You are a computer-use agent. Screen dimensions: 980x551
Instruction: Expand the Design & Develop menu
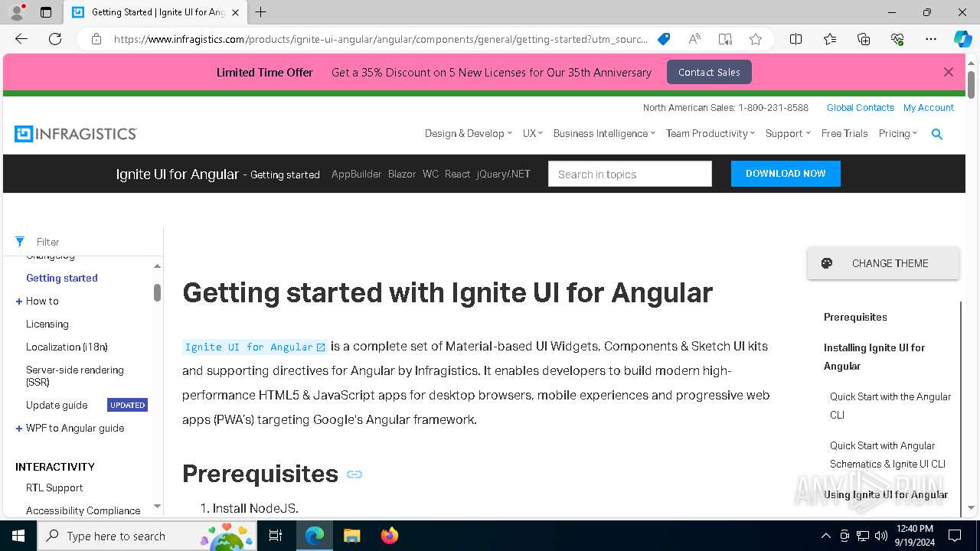point(469,133)
